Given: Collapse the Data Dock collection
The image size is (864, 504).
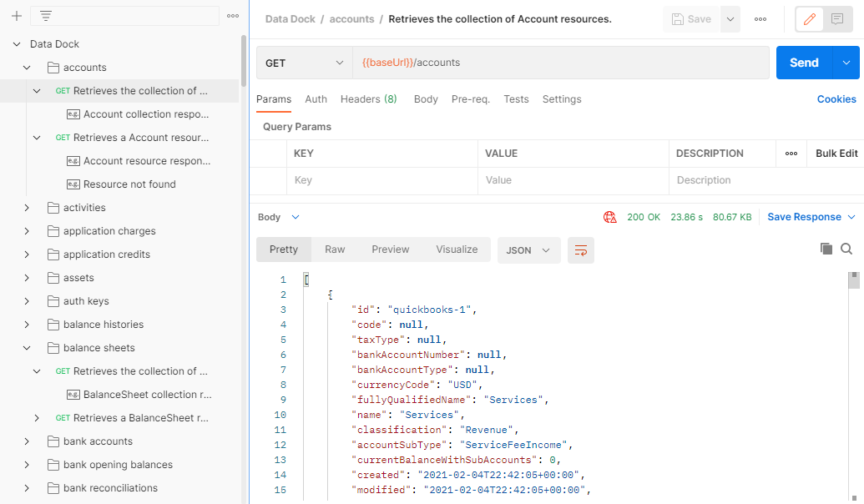Looking at the screenshot, I should tap(17, 44).
